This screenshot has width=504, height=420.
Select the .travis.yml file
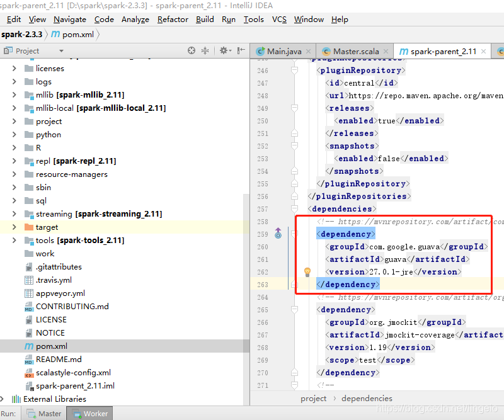(54, 280)
